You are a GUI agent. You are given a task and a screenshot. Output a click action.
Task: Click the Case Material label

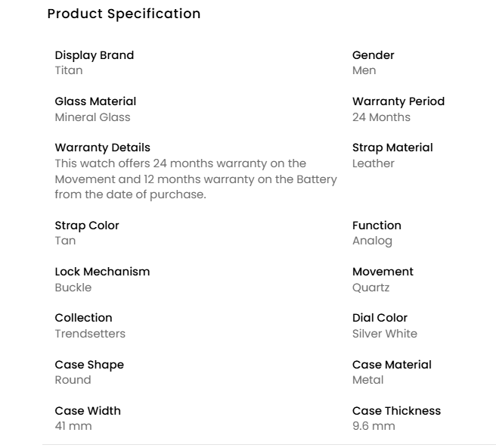(x=392, y=365)
